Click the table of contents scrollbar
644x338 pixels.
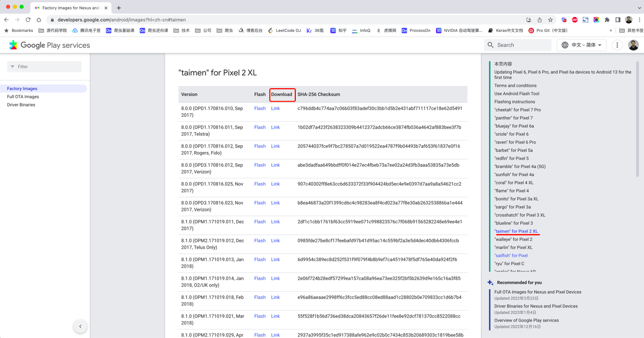[637, 120]
